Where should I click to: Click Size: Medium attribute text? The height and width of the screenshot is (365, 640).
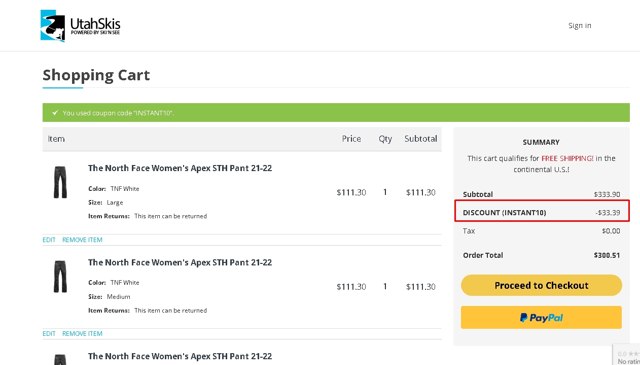109,296
